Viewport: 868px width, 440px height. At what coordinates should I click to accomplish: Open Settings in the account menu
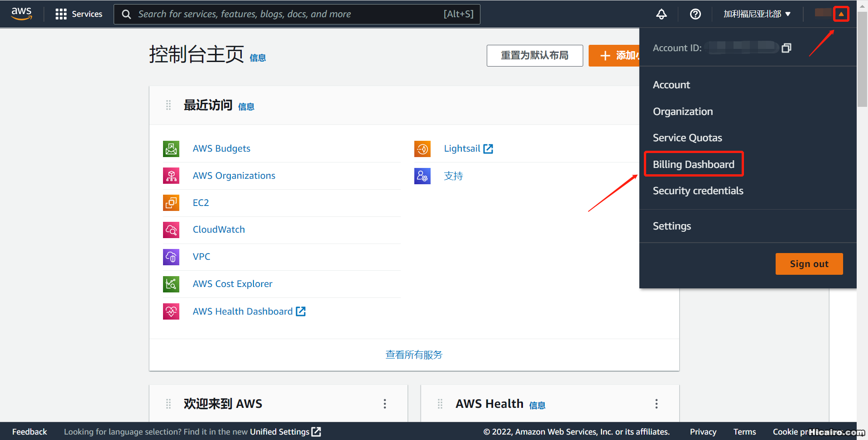click(671, 226)
